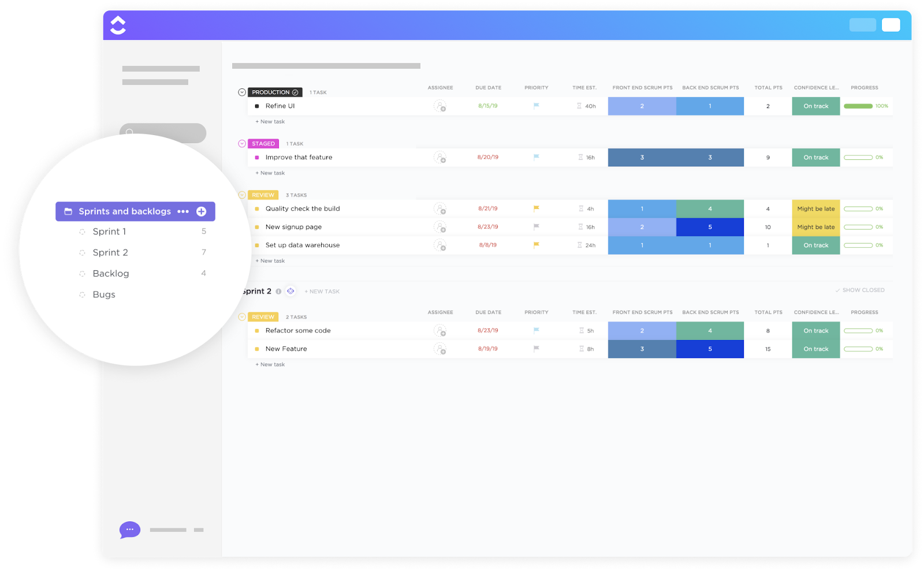The width and height of the screenshot is (924, 571).
Task: Collapse the STAGED status group
Action: [242, 144]
